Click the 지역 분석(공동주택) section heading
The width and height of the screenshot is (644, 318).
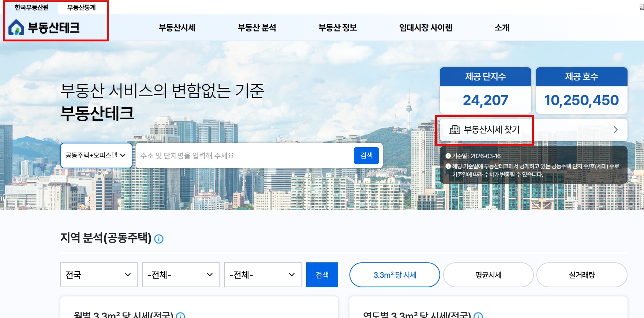point(106,238)
